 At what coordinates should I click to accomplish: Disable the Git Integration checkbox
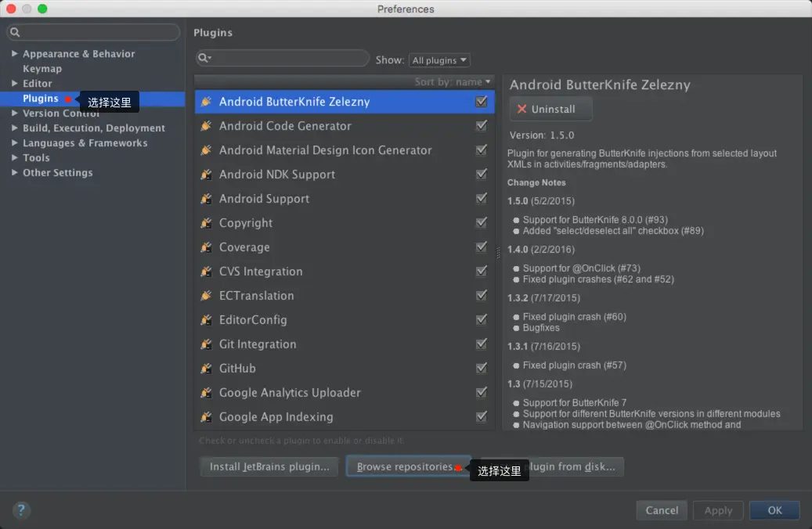(481, 344)
